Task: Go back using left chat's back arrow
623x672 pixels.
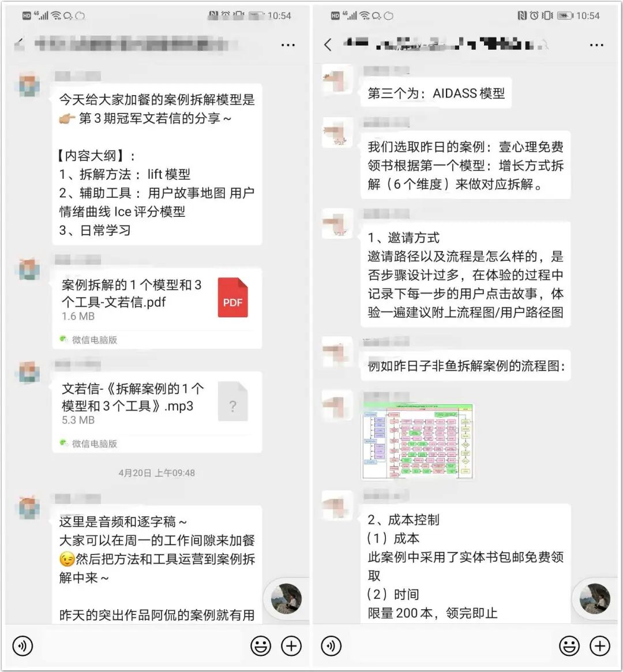Action: tap(19, 44)
